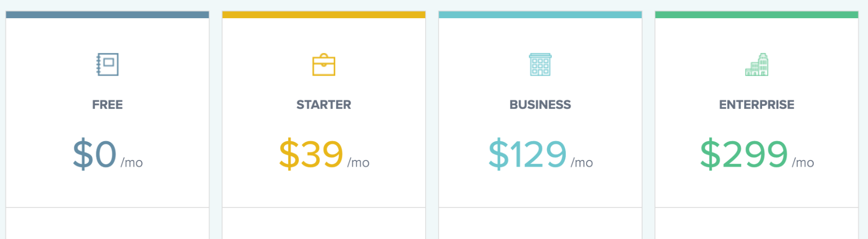The width and height of the screenshot is (868, 239).
Task: Select the BUSINESS plan title
Action: coord(540,105)
